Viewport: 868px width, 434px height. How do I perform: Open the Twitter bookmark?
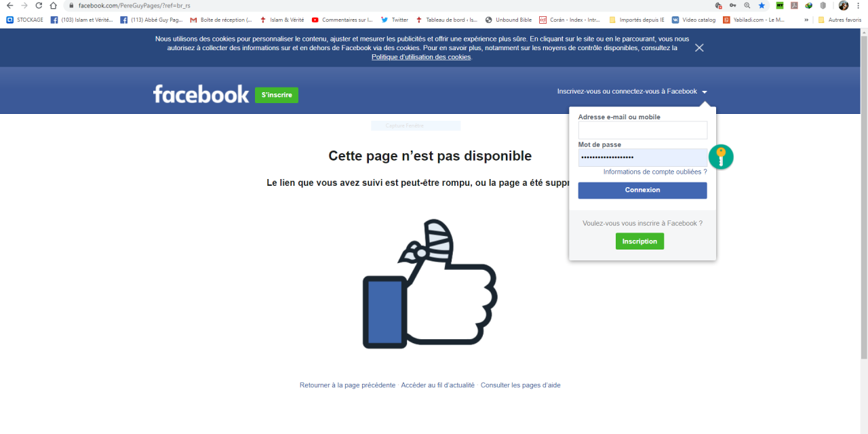(395, 20)
